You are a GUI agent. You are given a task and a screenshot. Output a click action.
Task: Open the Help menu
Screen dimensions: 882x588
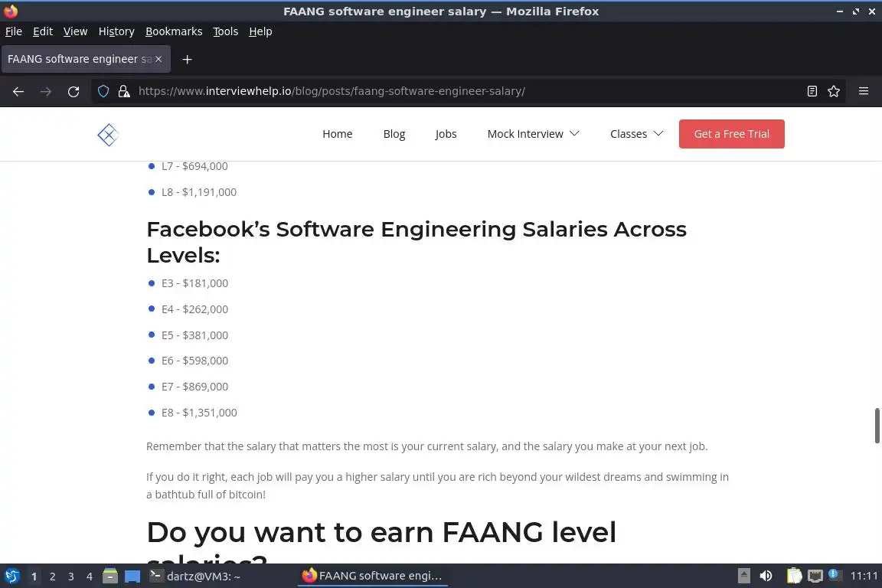click(260, 31)
